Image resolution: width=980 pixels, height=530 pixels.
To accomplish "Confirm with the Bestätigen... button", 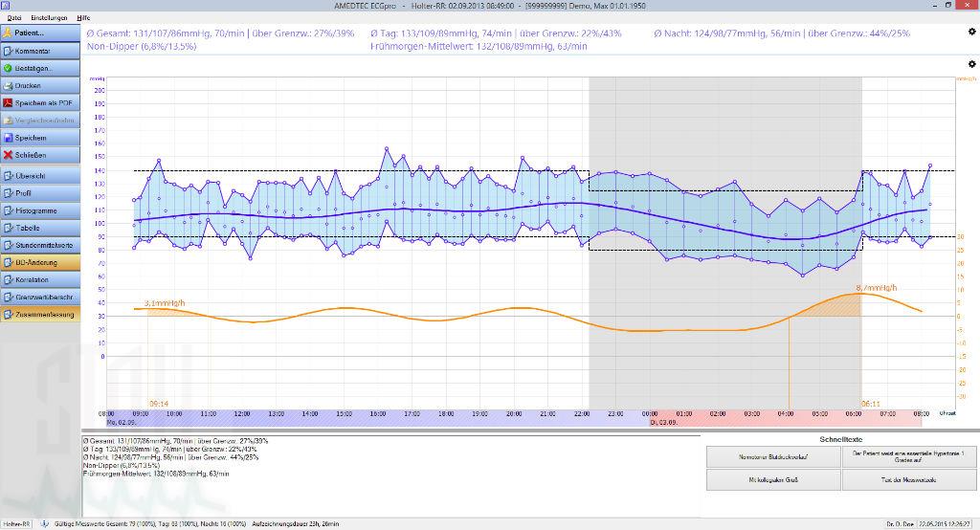I will [x=38, y=68].
